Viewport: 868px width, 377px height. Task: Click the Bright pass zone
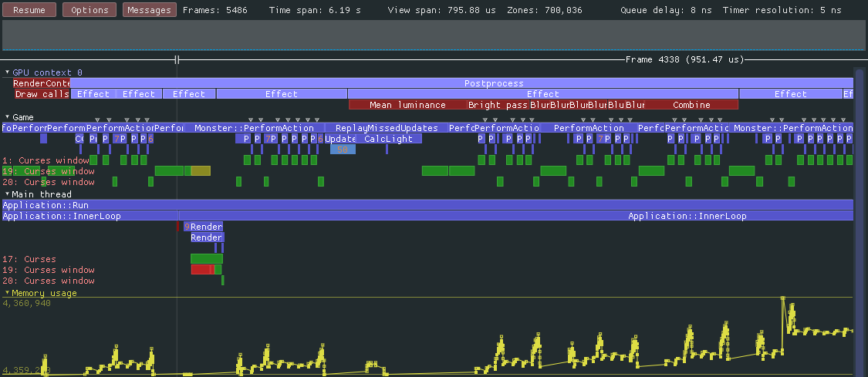click(498, 105)
